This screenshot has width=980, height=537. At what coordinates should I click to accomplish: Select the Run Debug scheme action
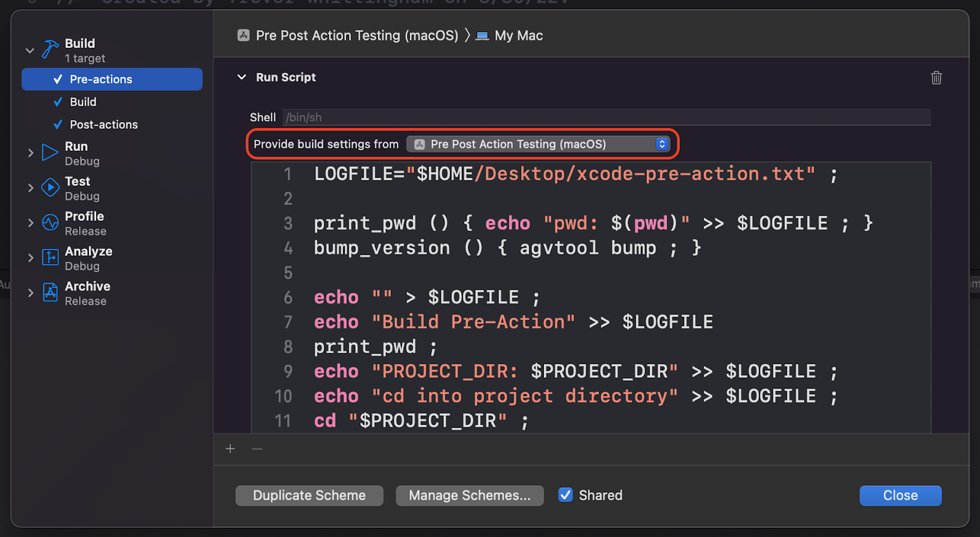82,153
